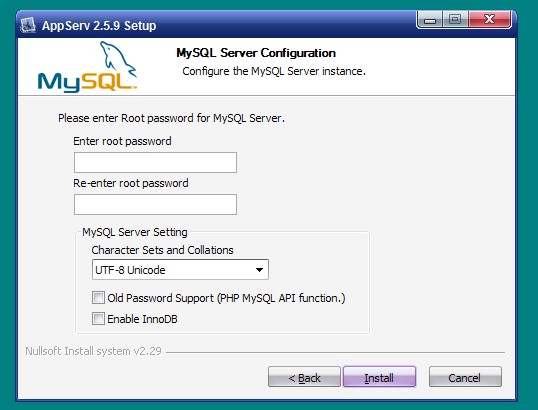Click the MySQL dolphin logo
Image resolution: width=538 pixels, height=410 pixels.
tap(87, 67)
